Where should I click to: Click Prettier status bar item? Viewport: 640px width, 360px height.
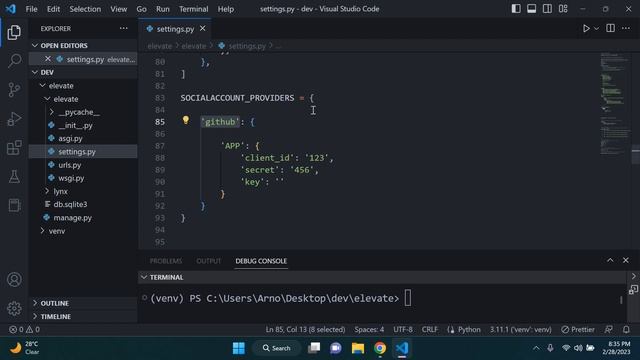point(578,329)
